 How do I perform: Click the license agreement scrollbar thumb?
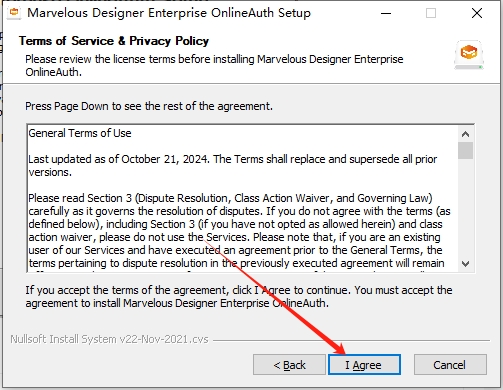465,150
